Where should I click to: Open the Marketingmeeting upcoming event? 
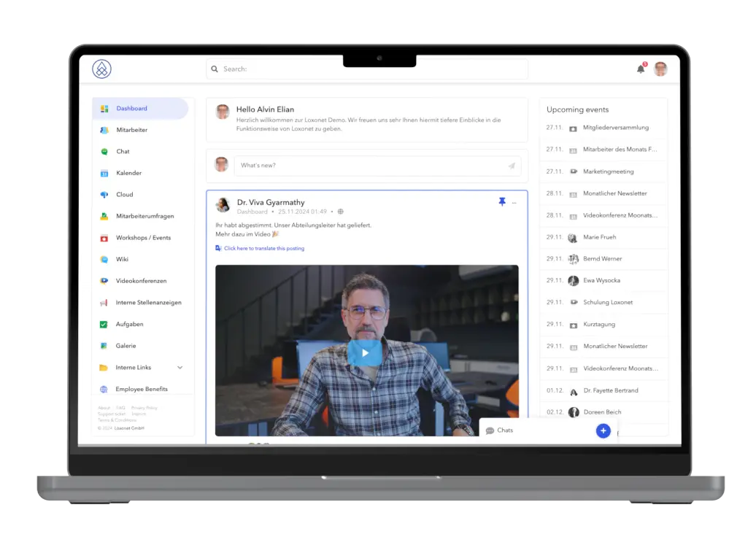pos(608,171)
